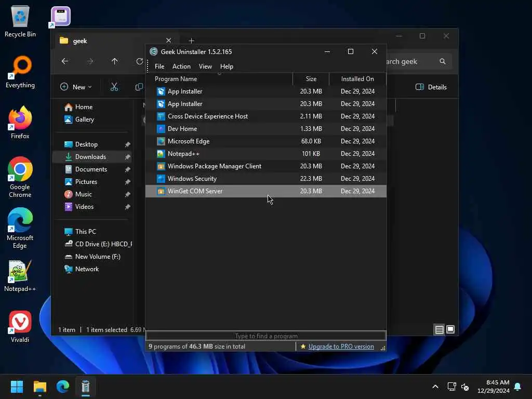Select the Dev Home program icon
Image resolution: width=532 pixels, height=399 pixels.
pyautogui.click(x=161, y=129)
